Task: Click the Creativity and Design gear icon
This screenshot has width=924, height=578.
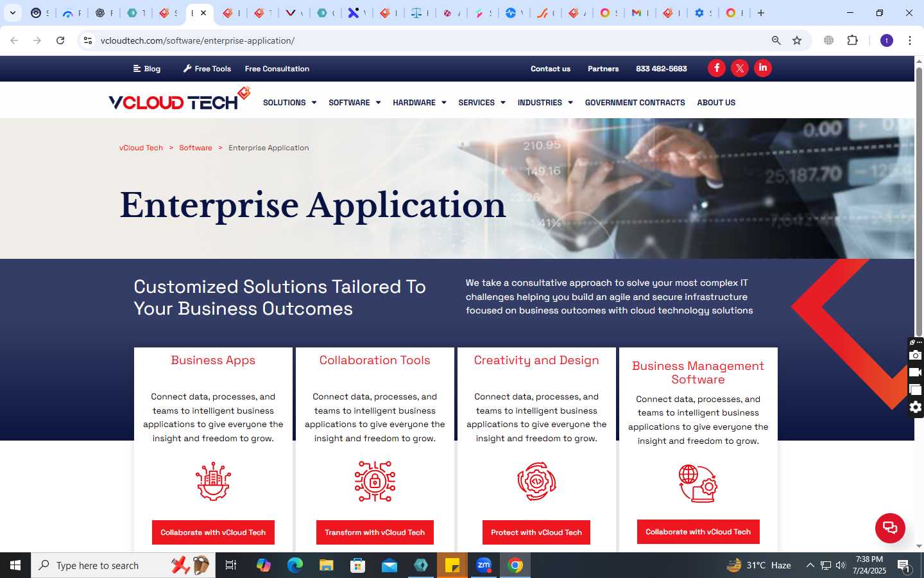Action: (x=536, y=481)
